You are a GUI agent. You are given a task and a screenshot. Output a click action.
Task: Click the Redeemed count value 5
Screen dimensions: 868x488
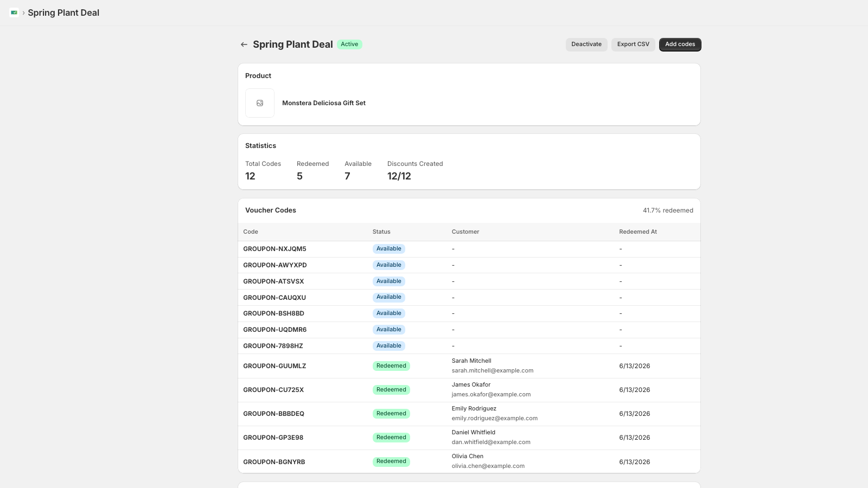(x=299, y=176)
